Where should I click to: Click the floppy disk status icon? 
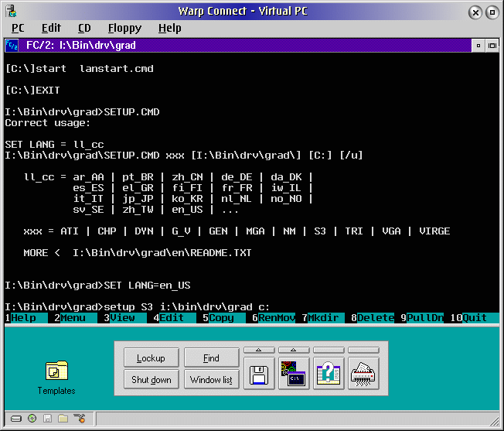tap(48, 418)
